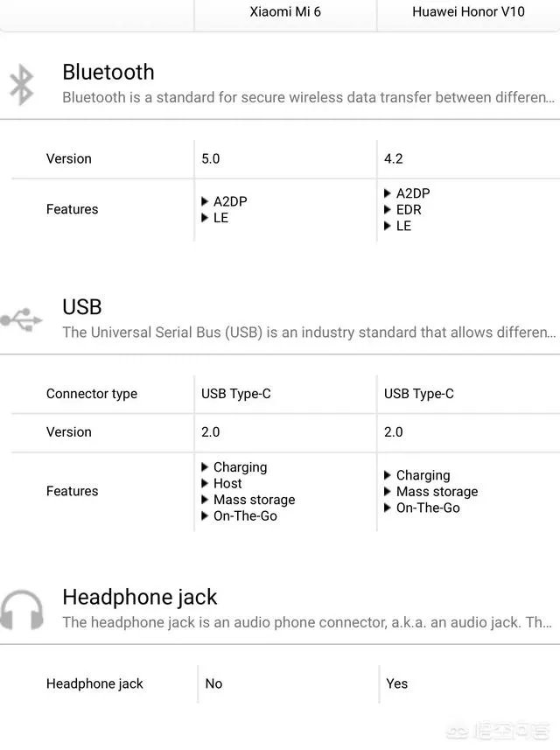This screenshot has height=750, width=560.
Task: Click the Bluetooth Version 5.0 value
Action: pos(211,159)
